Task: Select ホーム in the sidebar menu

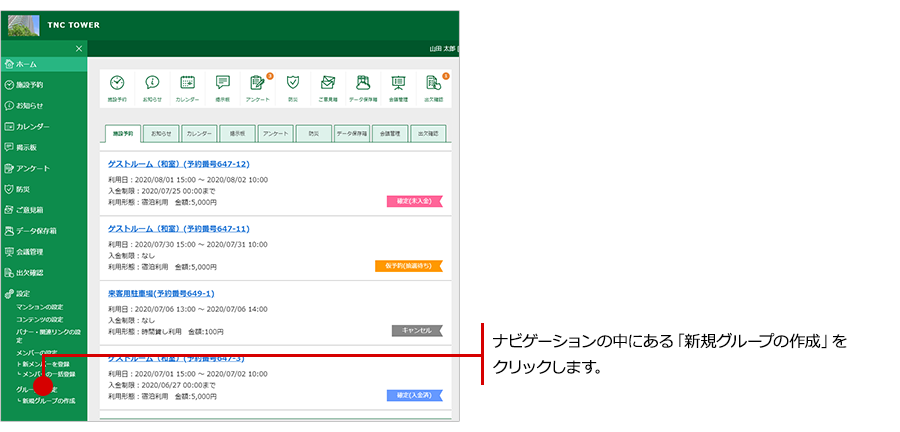Action: click(26, 64)
